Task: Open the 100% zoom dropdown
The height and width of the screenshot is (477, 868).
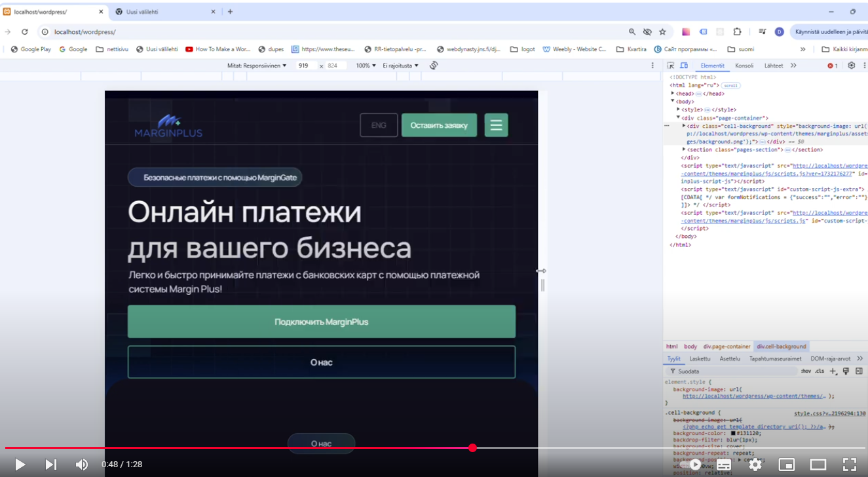Action: tap(366, 66)
